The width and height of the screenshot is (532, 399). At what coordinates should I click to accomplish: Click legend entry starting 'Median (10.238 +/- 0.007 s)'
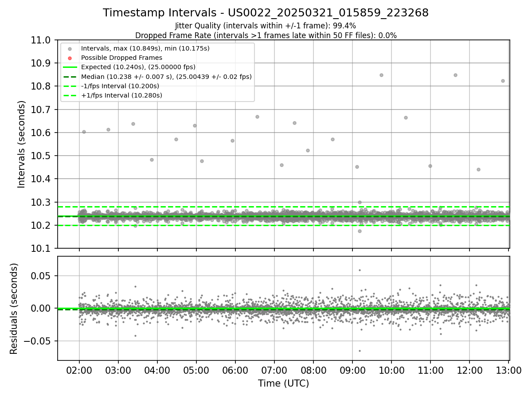pyautogui.click(x=166, y=77)
